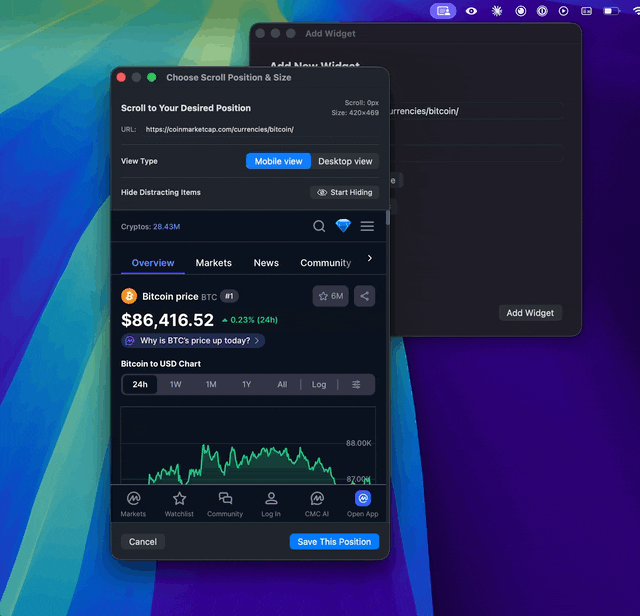Tap CMC AI in bottom navigation
The width and height of the screenshot is (640, 616).
(x=317, y=505)
